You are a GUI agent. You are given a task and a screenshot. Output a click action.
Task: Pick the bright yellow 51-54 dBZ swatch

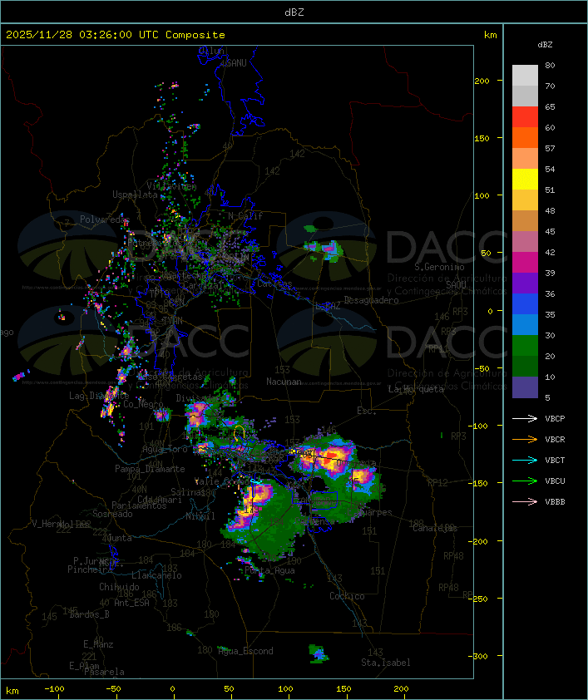tap(525, 179)
